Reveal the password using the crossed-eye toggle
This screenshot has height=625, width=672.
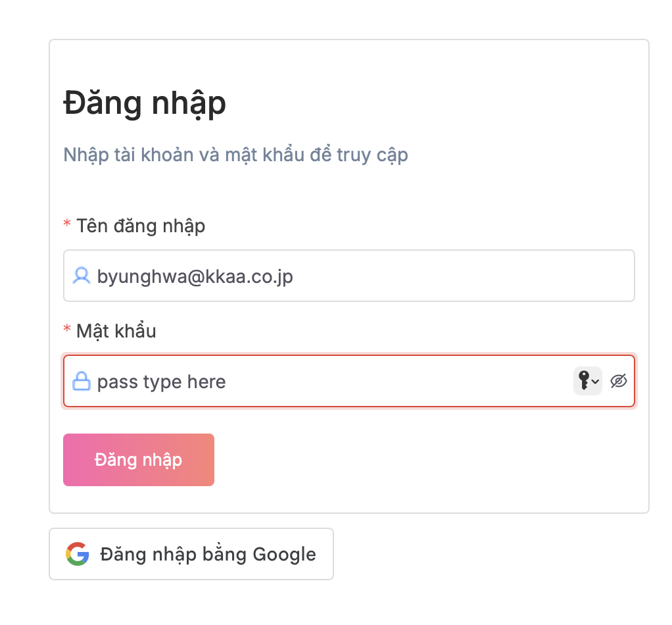click(618, 381)
